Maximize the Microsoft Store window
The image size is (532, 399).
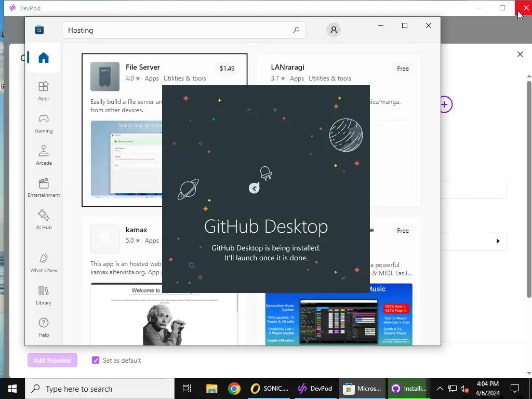404,25
